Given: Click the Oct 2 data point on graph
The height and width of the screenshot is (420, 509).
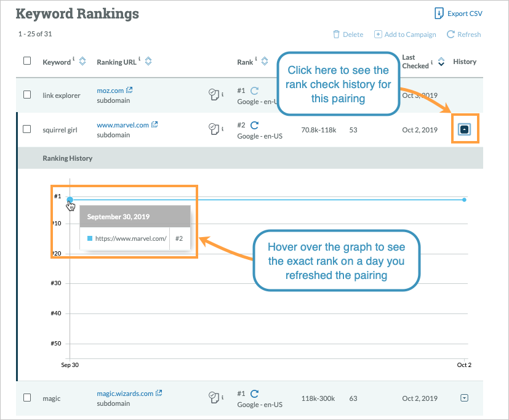Looking at the screenshot, I should (464, 200).
